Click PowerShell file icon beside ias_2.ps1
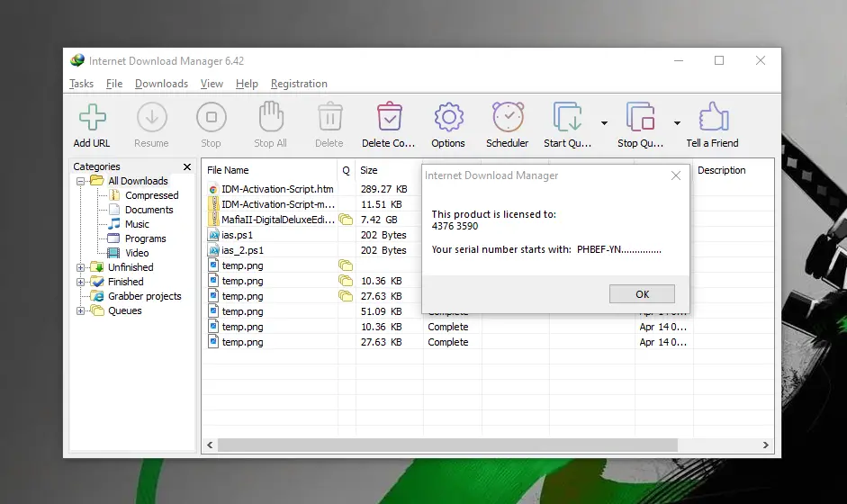 click(x=213, y=250)
